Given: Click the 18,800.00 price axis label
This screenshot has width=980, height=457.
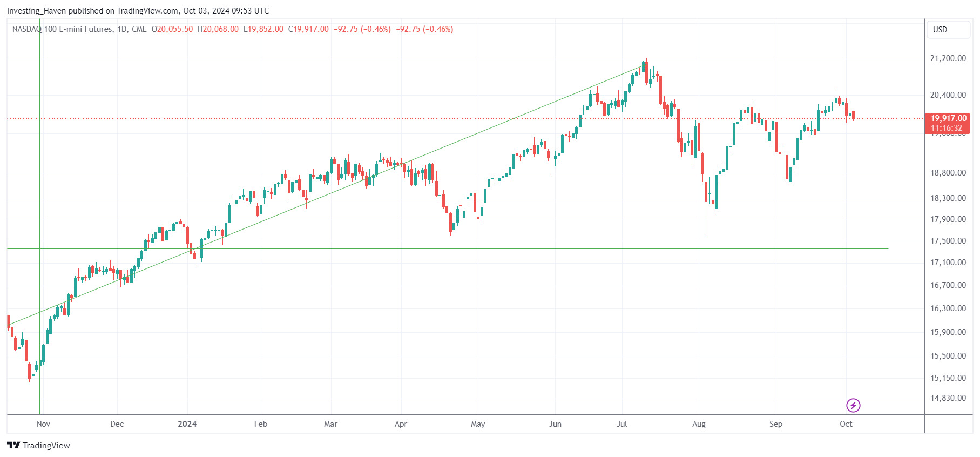Looking at the screenshot, I should coord(948,173).
